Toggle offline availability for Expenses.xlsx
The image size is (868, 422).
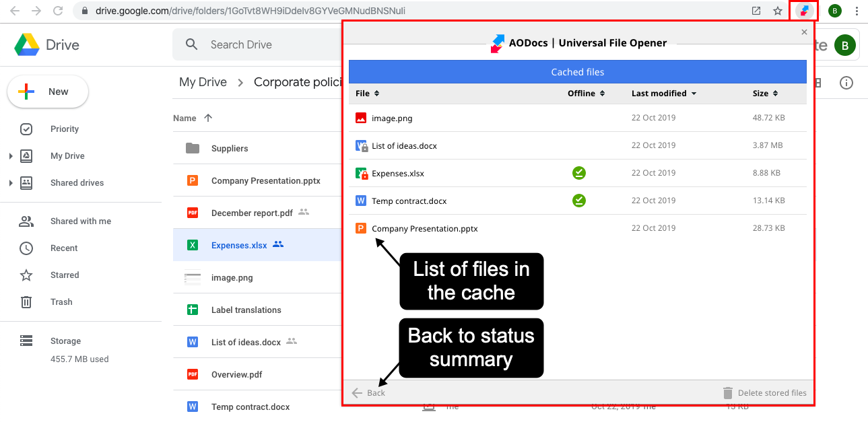pos(579,173)
